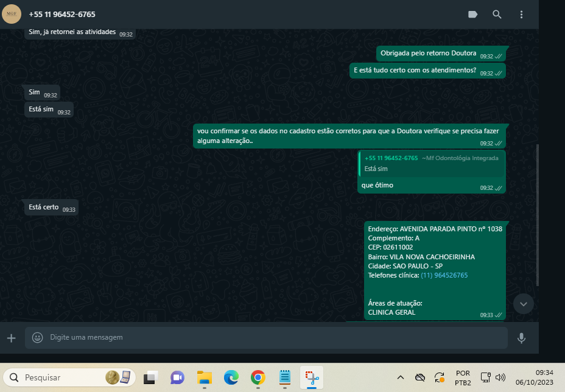Viewport: 565px width, 392px height.
Task: Open the POR PTB2 keyboard language switcher
Action: coord(462,377)
